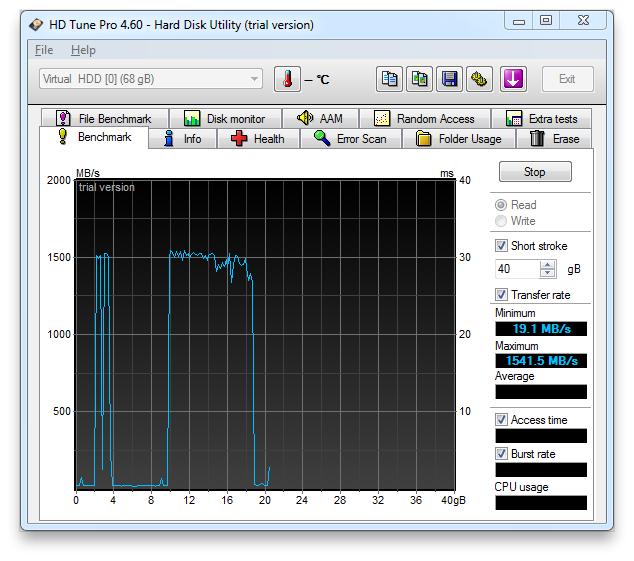Screen dimensions: 634x561
Task: Disable the Burst rate checkbox
Action: point(501,453)
